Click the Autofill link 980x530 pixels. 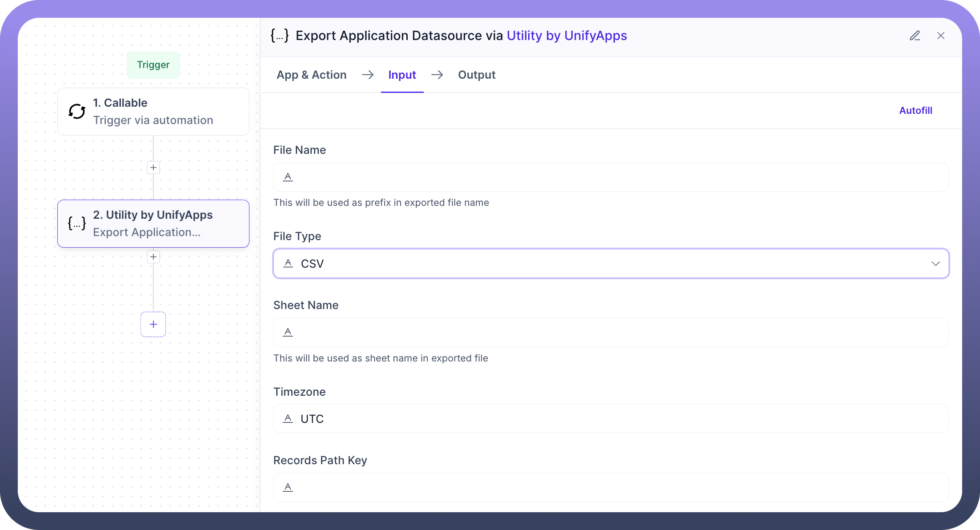(916, 110)
